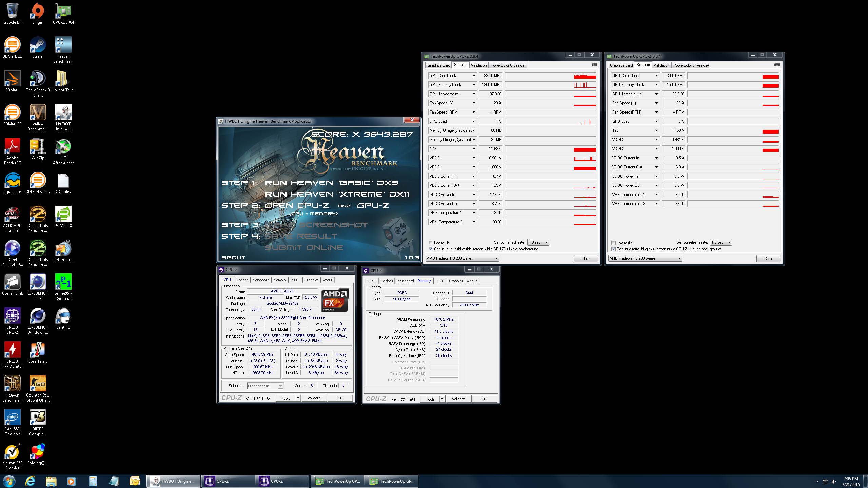Open sensor refresh rate dropdown in left GPU-Z
The height and width of the screenshot is (488, 868).
538,242
